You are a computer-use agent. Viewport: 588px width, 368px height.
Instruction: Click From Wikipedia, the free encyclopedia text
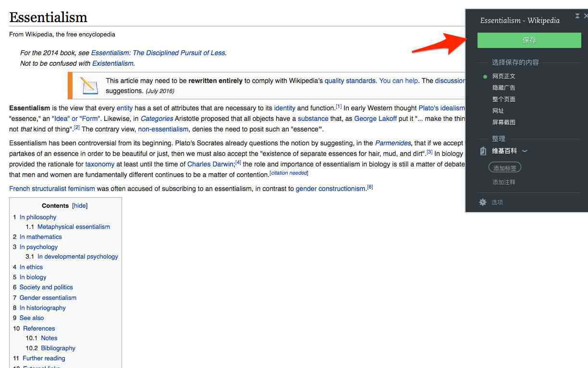pyautogui.click(x=62, y=35)
